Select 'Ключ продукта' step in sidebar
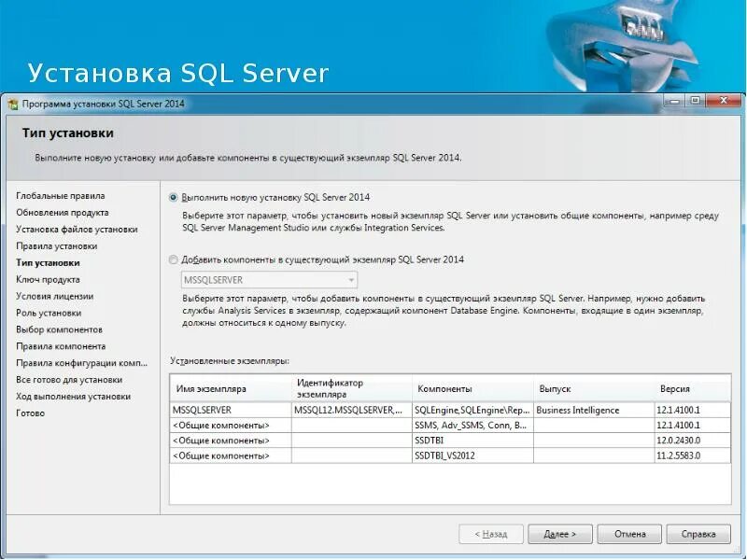 pyautogui.click(x=48, y=279)
